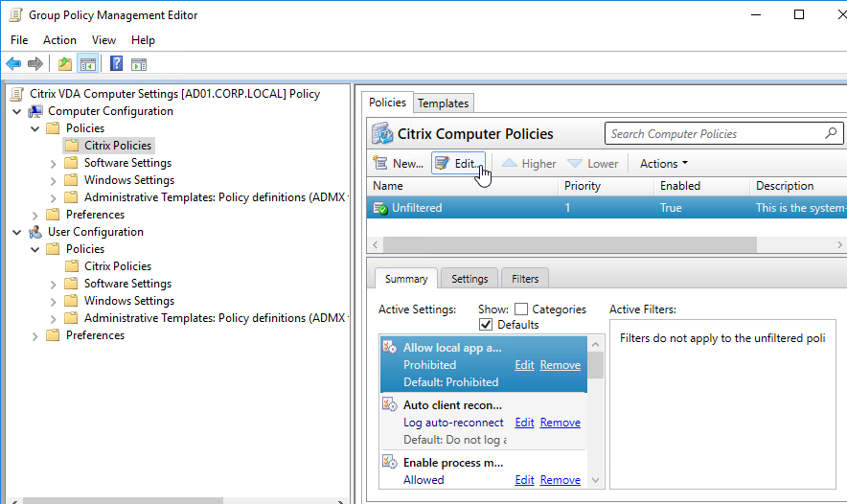Create a New policy
Screen dimensions: 847x504
point(399,163)
